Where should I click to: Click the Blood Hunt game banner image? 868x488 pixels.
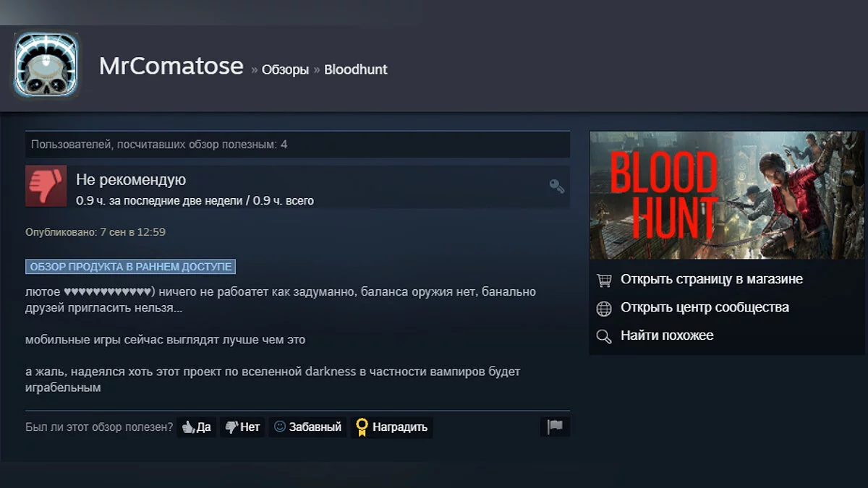727,195
